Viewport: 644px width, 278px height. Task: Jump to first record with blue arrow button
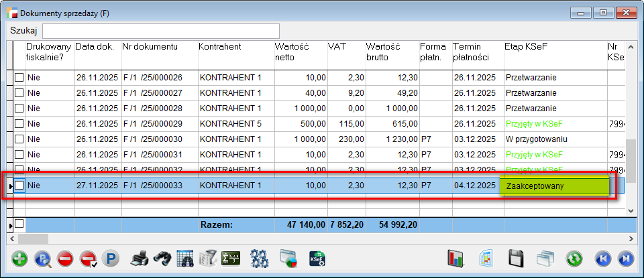pos(603,259)
